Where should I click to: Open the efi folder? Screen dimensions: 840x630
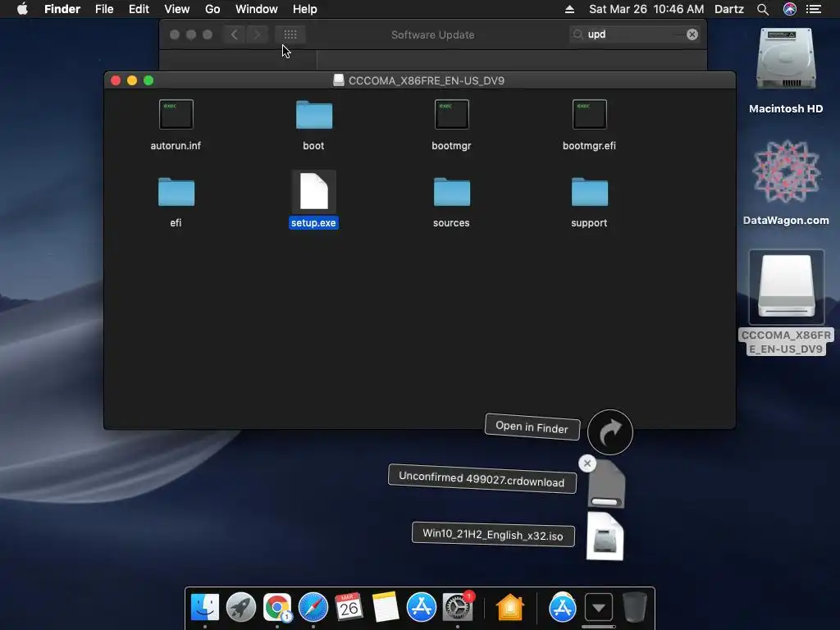(176, 192)
